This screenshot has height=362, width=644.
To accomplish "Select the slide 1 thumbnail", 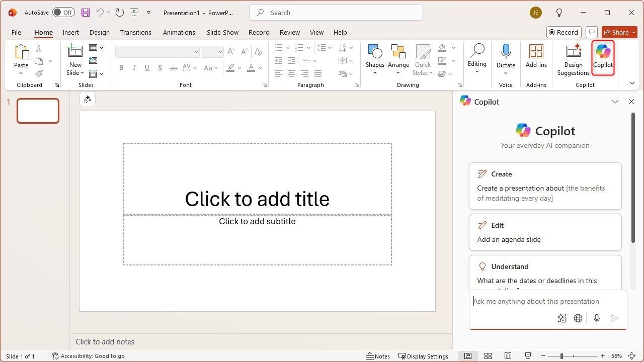I will tap(38, 111).
